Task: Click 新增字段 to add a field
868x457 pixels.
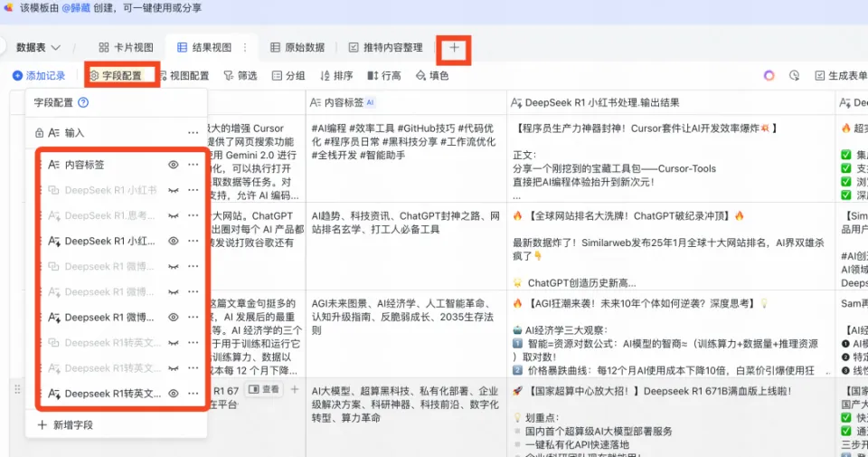Action: tap(65, 424)
